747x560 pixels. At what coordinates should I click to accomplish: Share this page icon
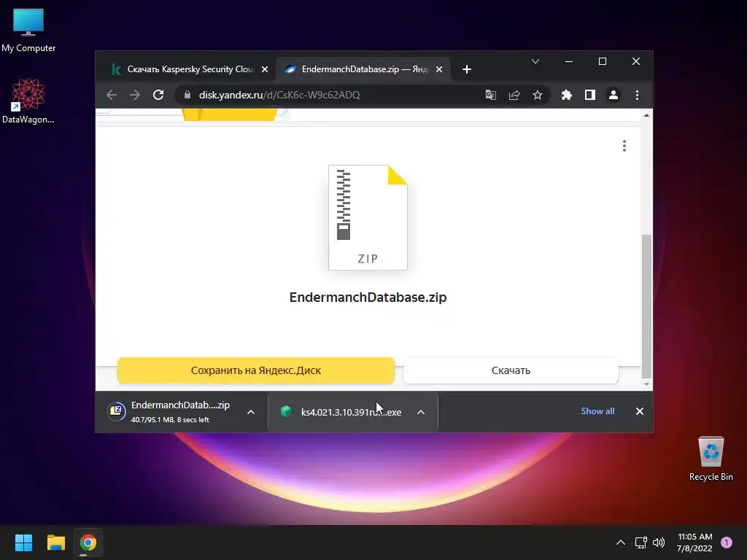(514, 96)
